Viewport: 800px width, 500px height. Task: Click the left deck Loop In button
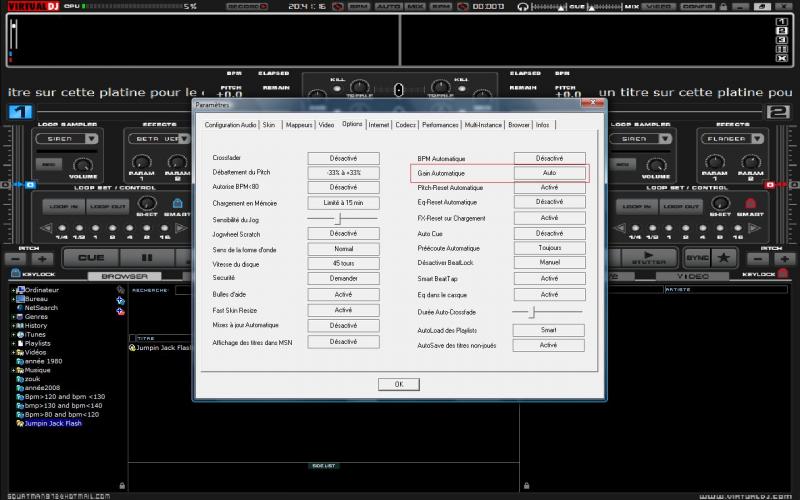(63, 207)
